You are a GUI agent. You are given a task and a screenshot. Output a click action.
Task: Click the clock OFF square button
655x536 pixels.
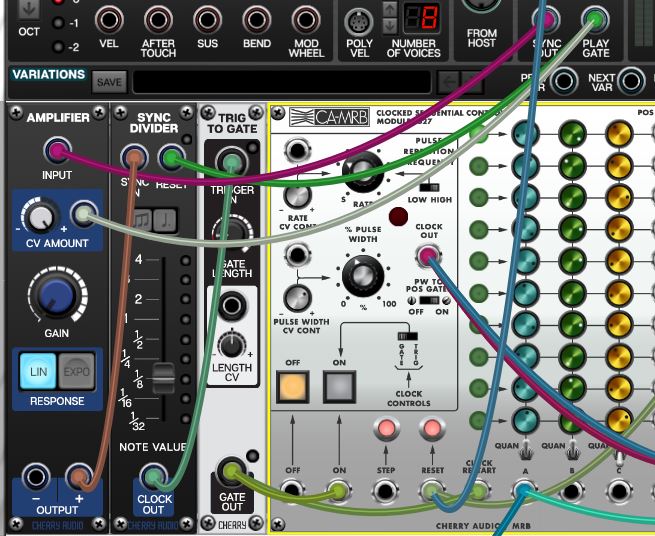pos(292,386)
